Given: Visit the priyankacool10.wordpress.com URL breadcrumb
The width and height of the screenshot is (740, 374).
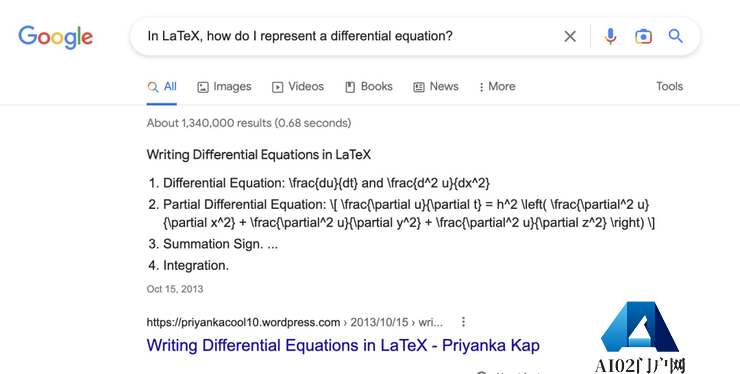Looking at the screenshot, I should click(294, 323).
